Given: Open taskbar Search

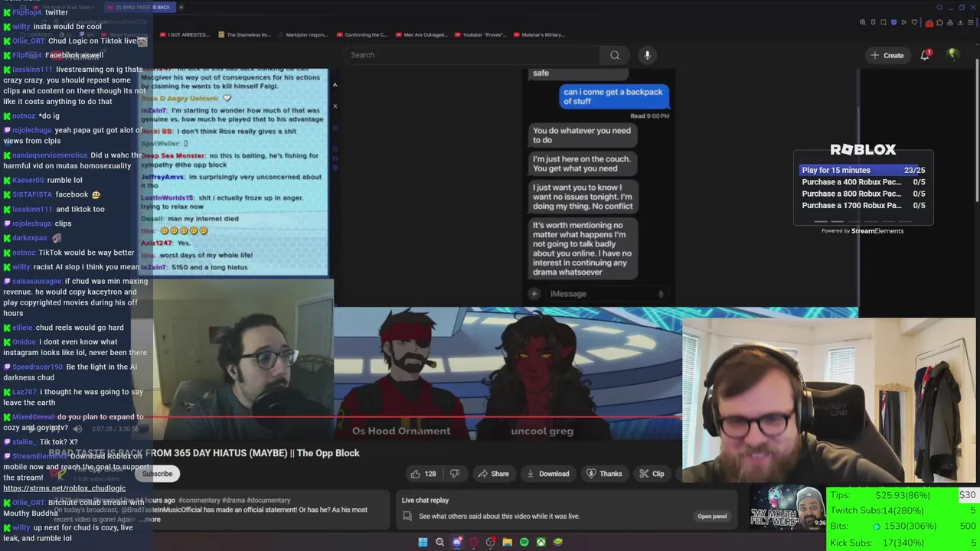Looking at the screenshot, I should (439, 542).
